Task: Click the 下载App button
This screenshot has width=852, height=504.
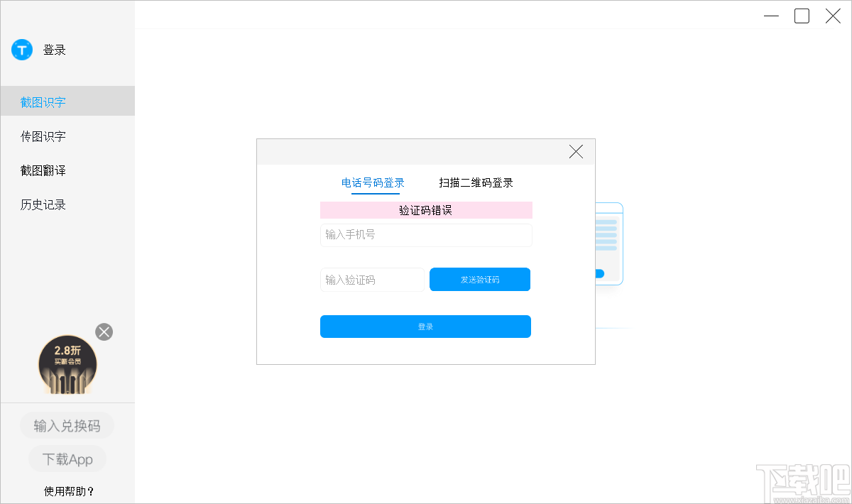Action: coord(67,459)
